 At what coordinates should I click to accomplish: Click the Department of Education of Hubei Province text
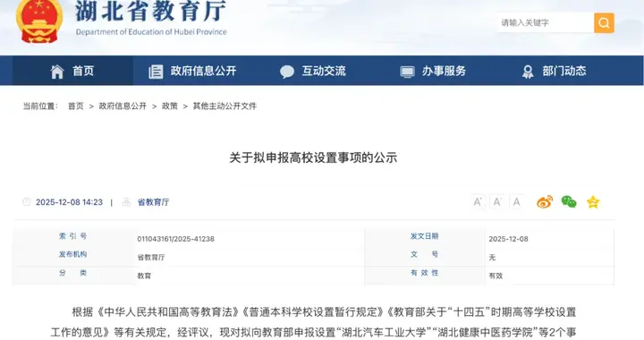[x=151, y=32]
